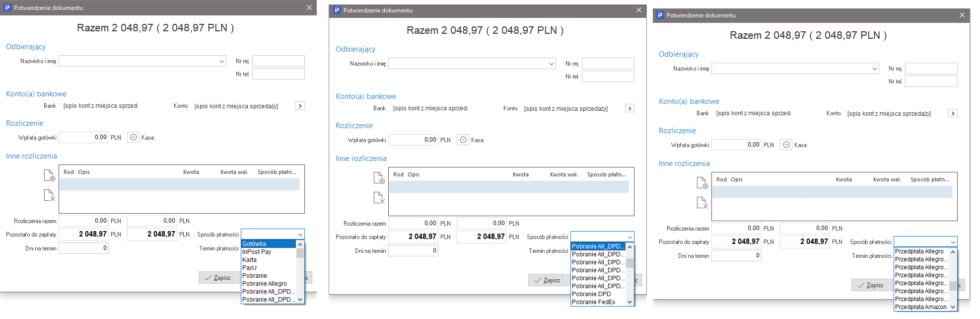Click payment list scroll-up arrow in left dialog
This screenshot has height=319, width=980.
click(x=300, y=244)
